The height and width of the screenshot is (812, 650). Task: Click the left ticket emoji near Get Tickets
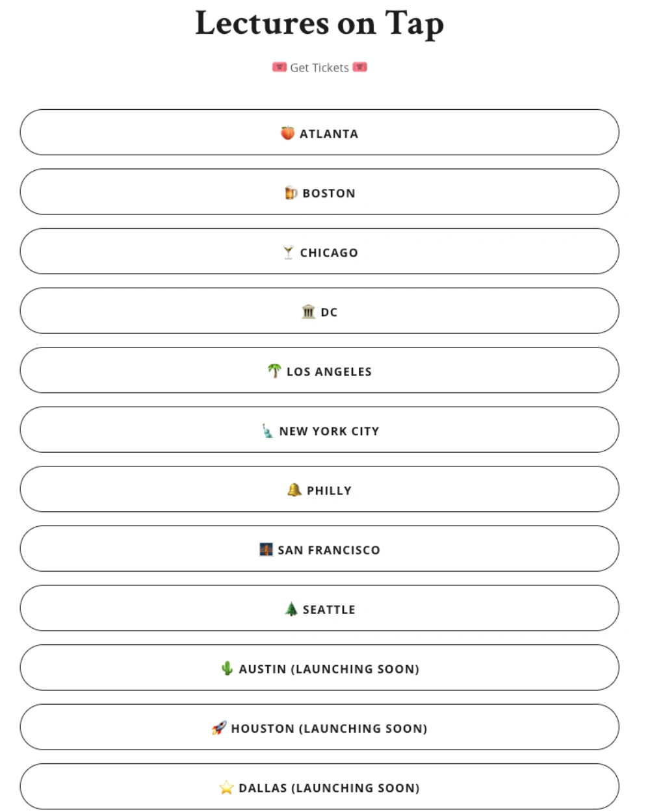coord(279,67)
